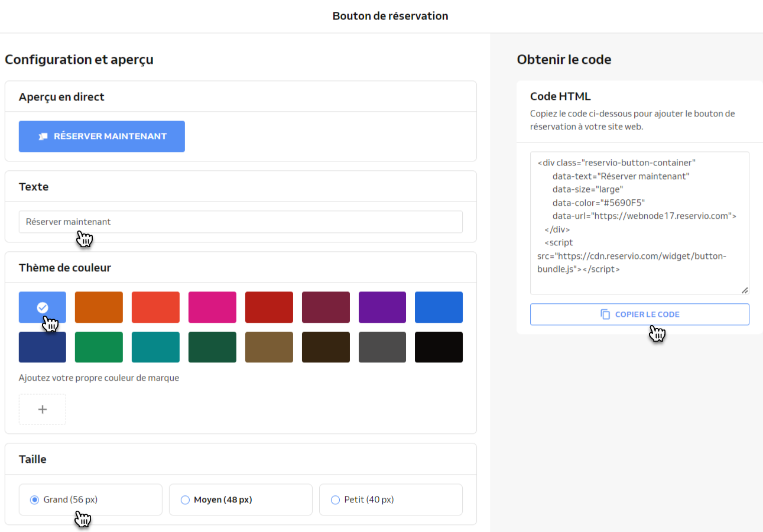This screenshot has height=532, width=763.
Task: Click the button text input field
Action: coord(241,222)
